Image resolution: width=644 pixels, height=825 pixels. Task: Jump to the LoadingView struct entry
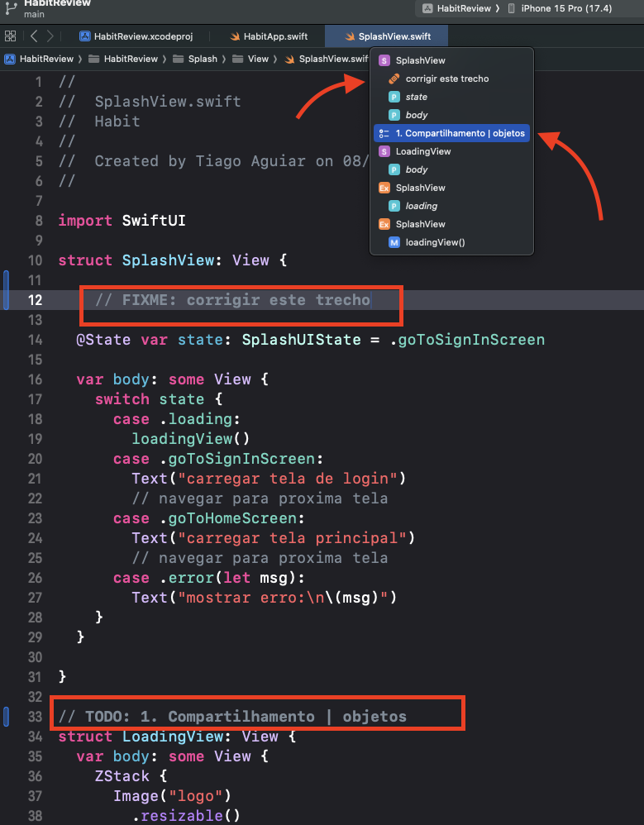[452, 151]
